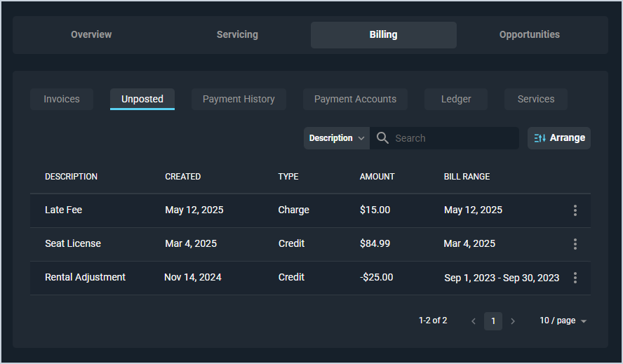Image resolution: width=623 pixels, height=364 pixels.
Task: Show the Payment Accounts sub-tab
Action: click(355, 99)
